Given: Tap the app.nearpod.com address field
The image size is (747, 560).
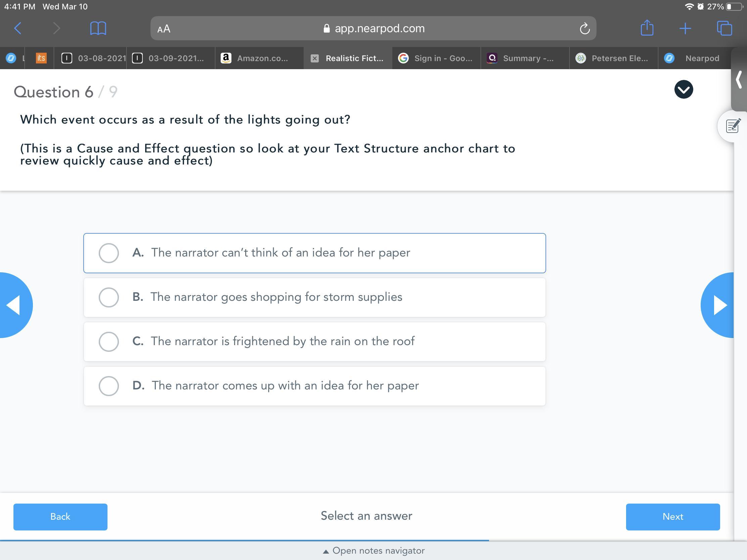Looking at the screenshot, I should click(x=373, y=28).
